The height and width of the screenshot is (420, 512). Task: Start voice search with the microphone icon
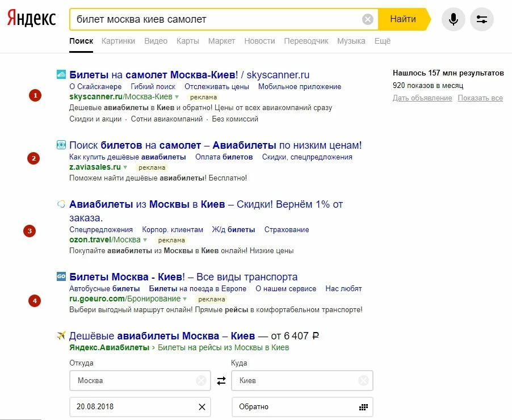[453, 19]
